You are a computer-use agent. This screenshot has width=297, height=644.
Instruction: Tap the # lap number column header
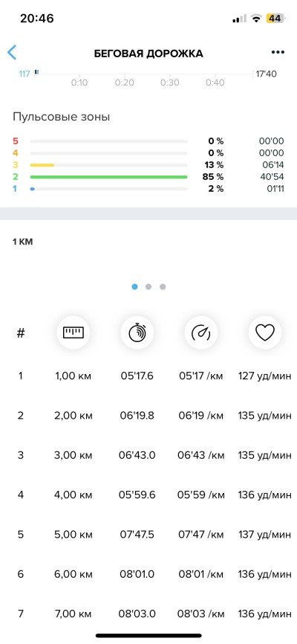(x=21, y=332)
